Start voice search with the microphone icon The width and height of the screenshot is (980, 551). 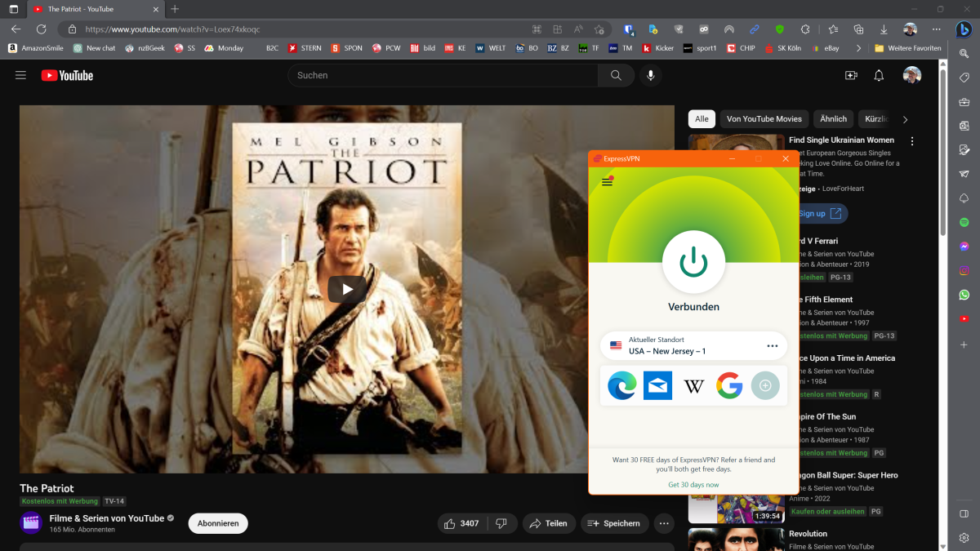pyautogui.click(x=651, y=75)
